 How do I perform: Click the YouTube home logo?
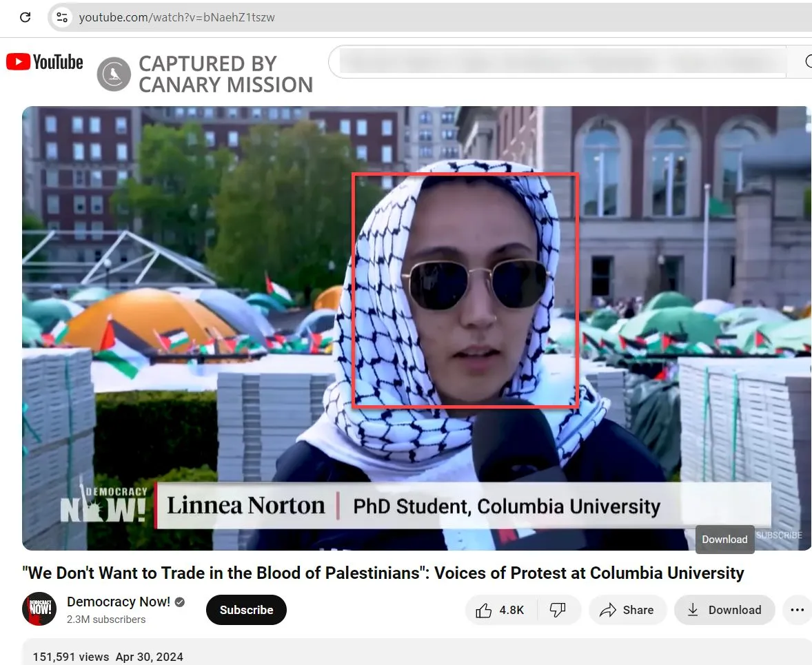pyautogui.click(x=44, y=61)
